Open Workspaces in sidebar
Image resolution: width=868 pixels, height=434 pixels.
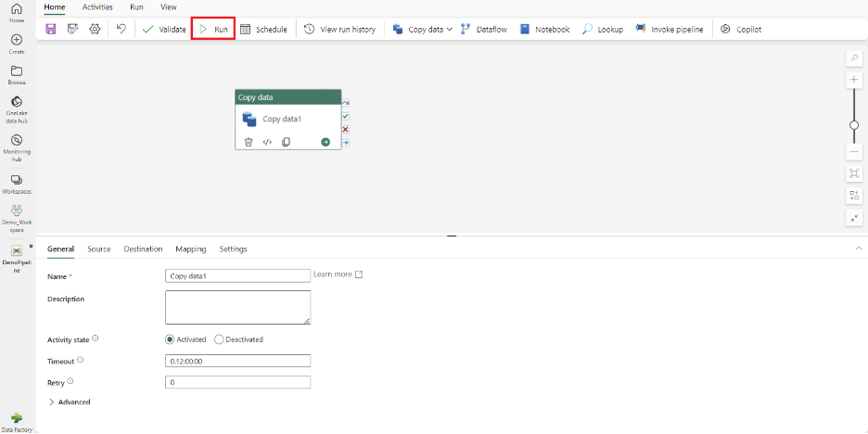(17, 185)
